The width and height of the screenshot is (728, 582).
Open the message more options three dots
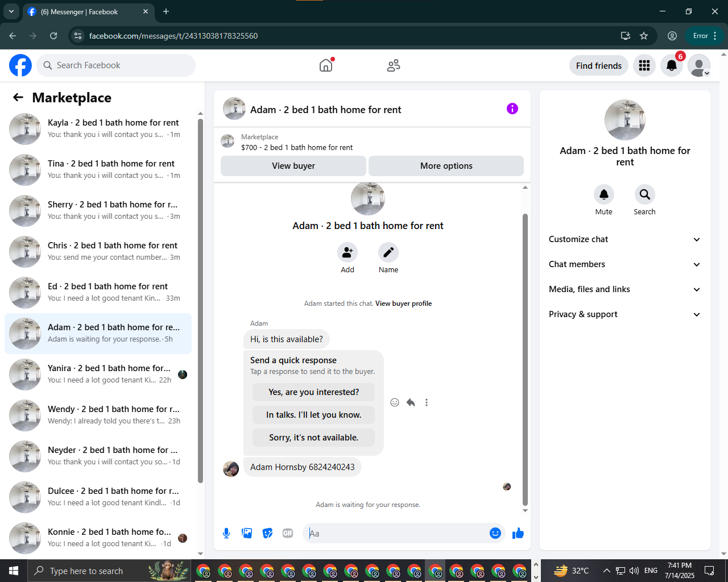point(427,402)
